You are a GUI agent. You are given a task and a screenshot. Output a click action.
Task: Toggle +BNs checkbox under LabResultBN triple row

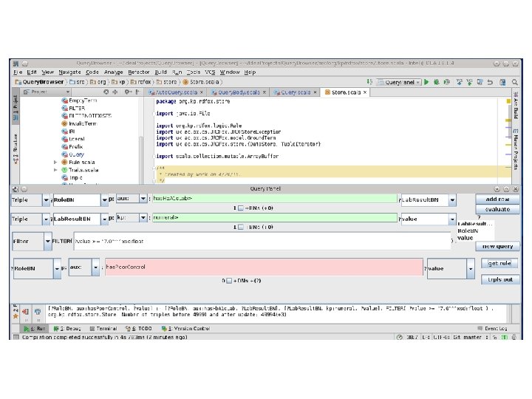[241, 227]
